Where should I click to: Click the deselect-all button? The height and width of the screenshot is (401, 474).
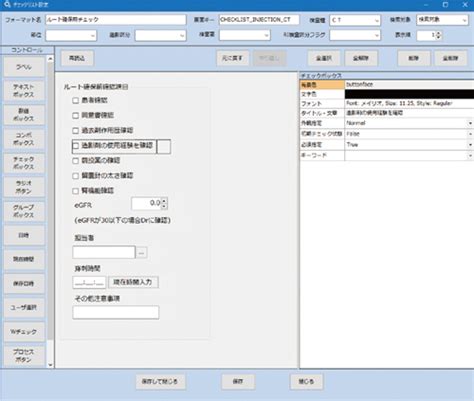361,58
